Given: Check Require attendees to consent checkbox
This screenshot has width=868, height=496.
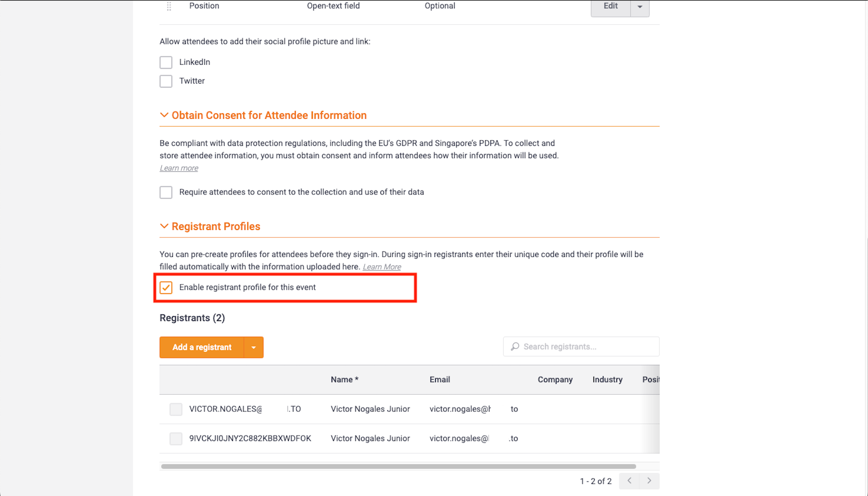Looking at the screenshot, I should pos(166,192).
